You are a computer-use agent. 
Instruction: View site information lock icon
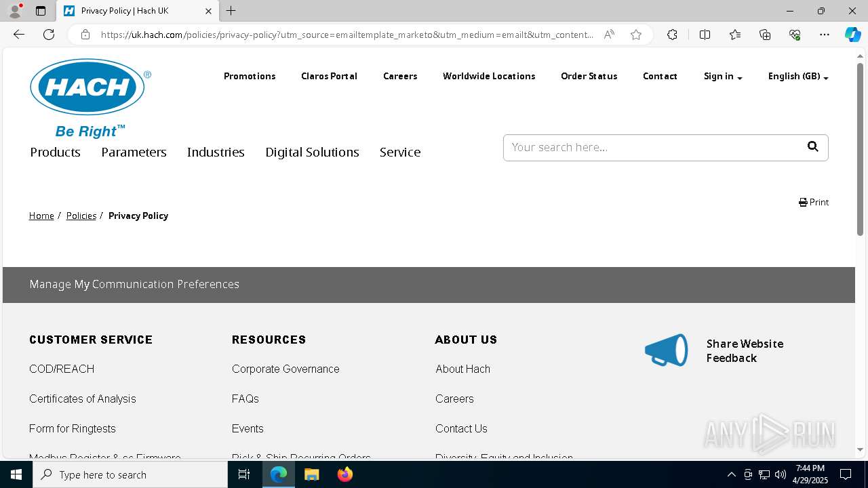(85, 35)
